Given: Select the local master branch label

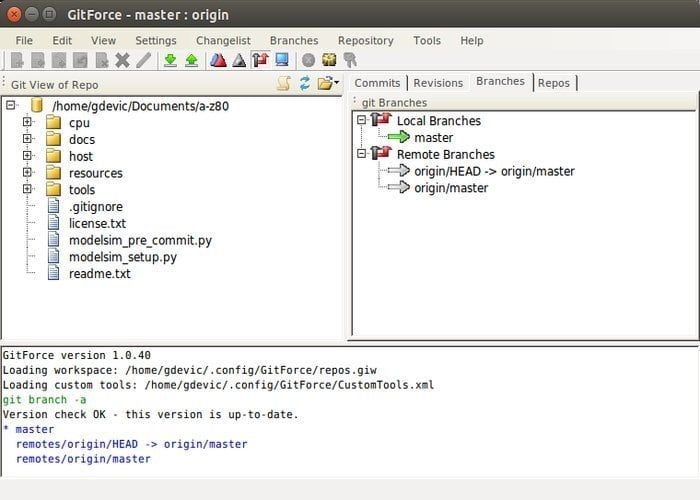Looking at the screenshot, I should 433,138.
